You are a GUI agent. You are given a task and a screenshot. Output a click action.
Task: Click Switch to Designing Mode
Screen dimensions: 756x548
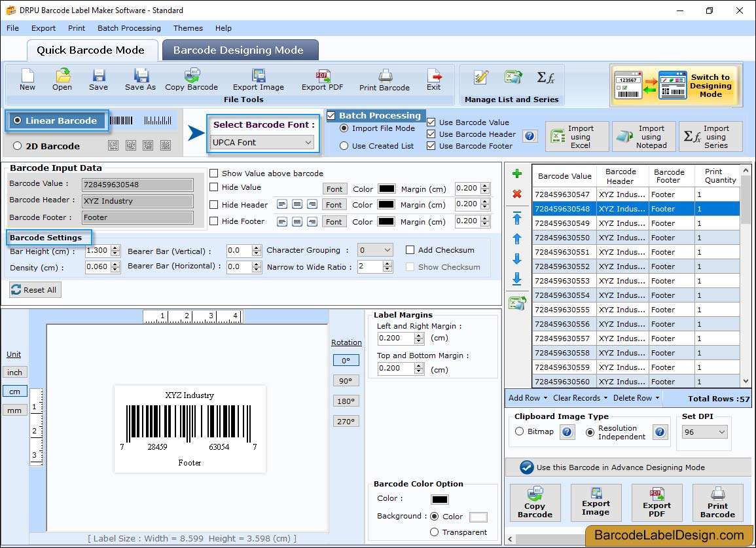(675, 85)
